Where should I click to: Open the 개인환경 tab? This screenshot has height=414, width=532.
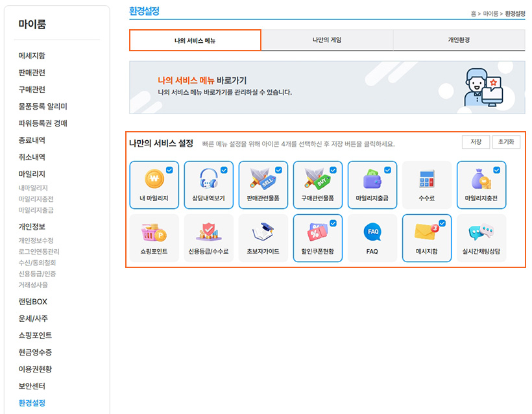tap(459, 40)
